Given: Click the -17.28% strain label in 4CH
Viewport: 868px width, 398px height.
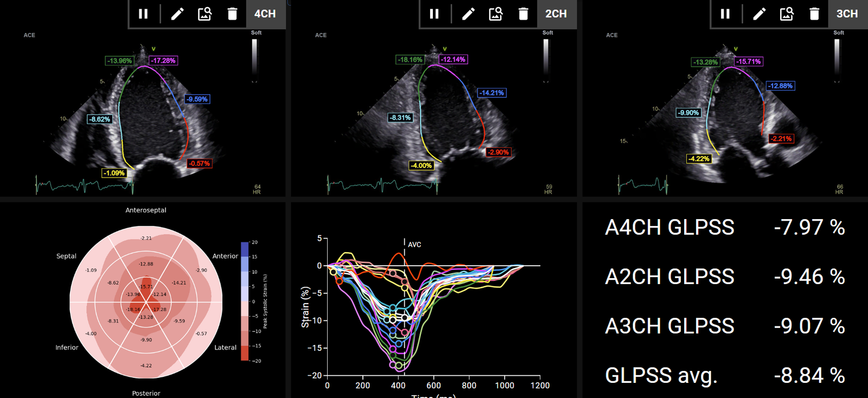Looking at the screenshot, I should click(163, 61).
